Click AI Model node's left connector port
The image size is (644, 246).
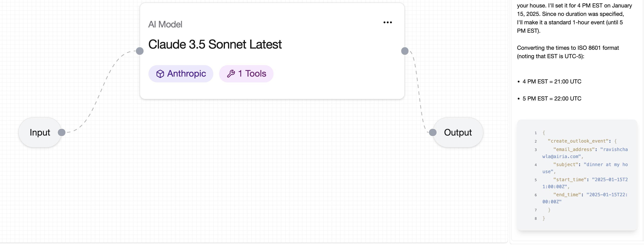tap(140, 51)
